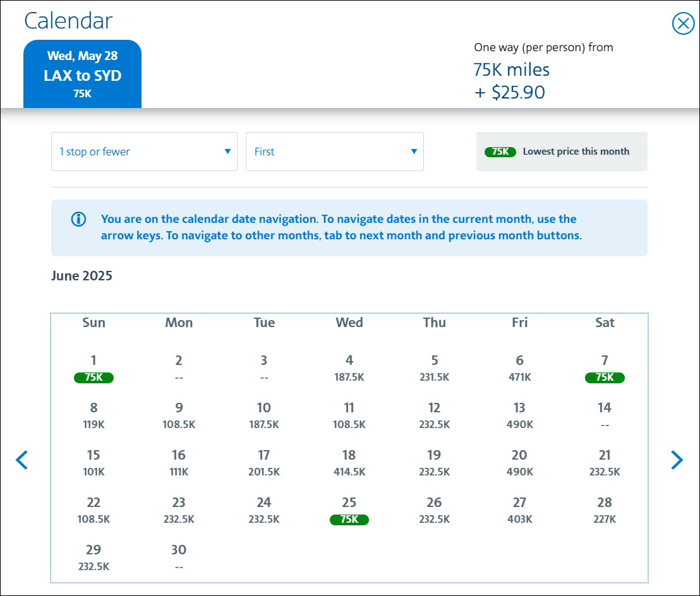This screenshot has width=700, height=596.
Task: Click 'One way (per person) from' label
Action: pyautogui.click(x=543, y=47)
